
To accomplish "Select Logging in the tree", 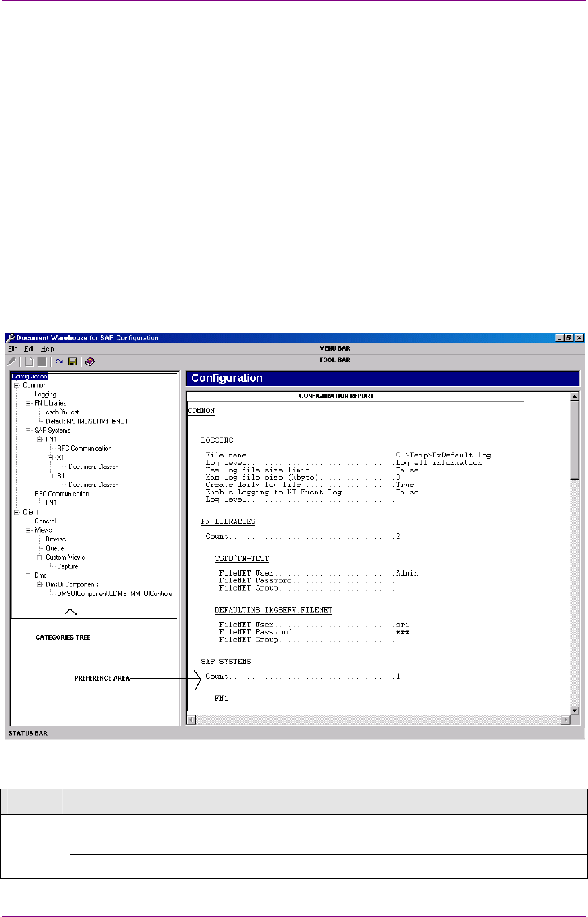I will tap(45, 394).
